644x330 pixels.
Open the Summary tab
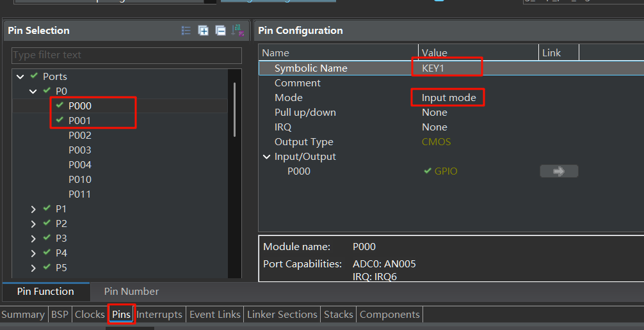pos(23,315)
